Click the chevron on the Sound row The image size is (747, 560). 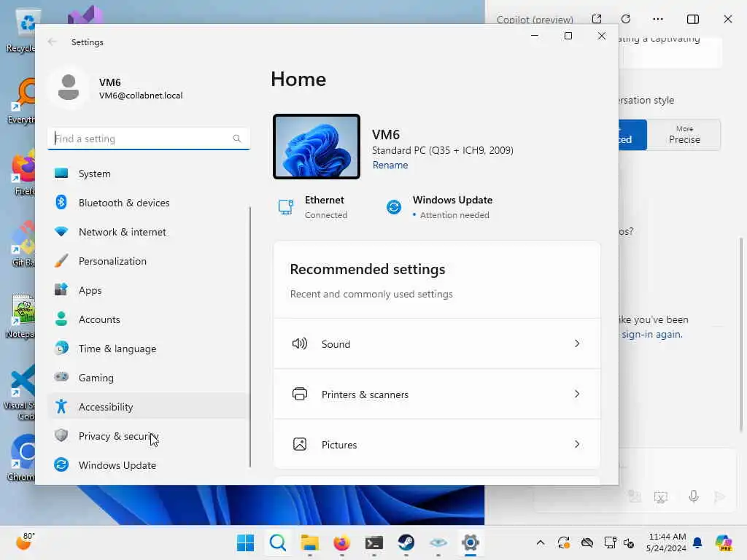click(x=577, y=343)
